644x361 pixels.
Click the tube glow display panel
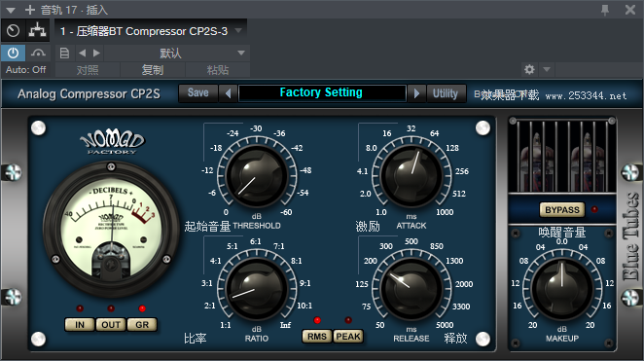coord(562,157)
